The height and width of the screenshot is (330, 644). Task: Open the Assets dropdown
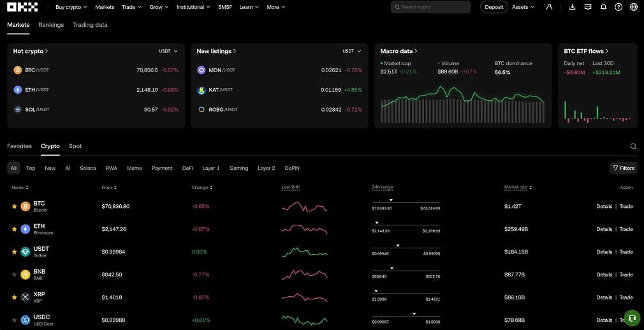(523, 7)
